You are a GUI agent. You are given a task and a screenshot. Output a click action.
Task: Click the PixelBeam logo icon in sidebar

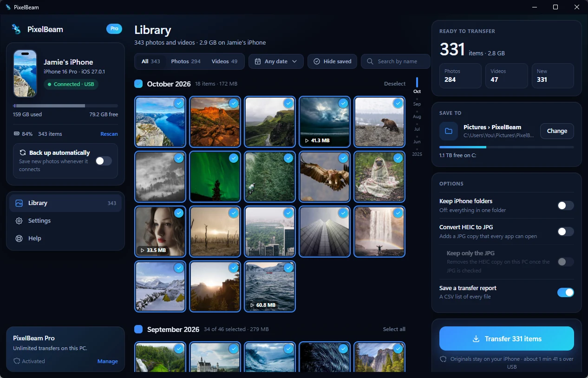click(16, 29)
